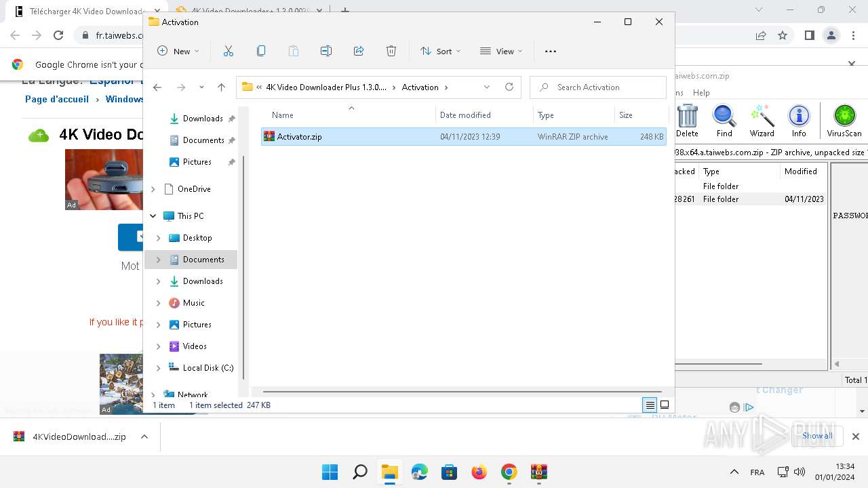Refresh the Activation folder view
Image resolution: width=868 pixels, height=488 pixels.
(509, 87)
